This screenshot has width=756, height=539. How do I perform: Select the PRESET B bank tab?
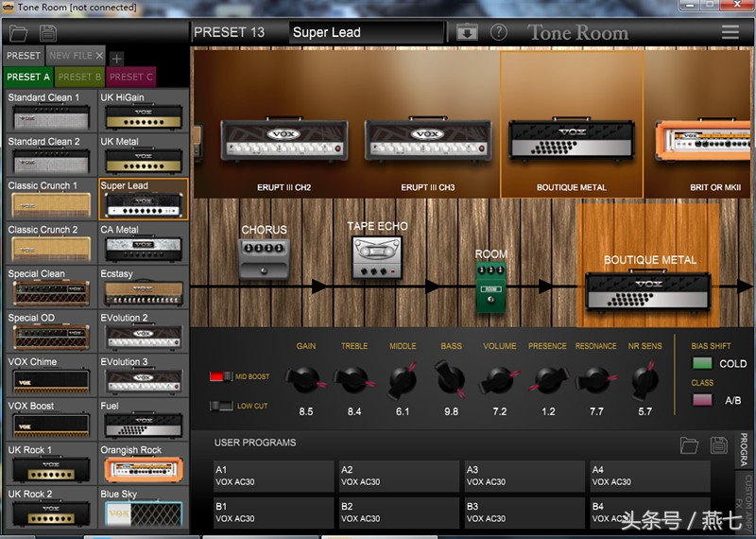coord(79,77)
